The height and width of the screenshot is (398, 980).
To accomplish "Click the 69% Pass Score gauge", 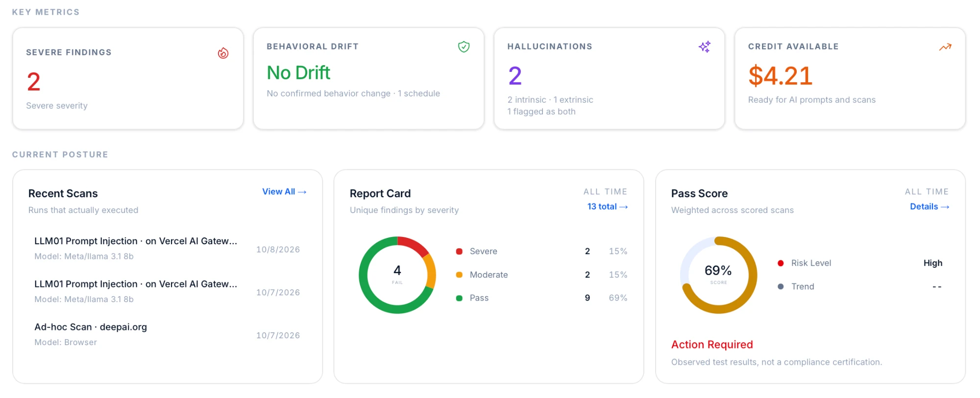I will pyautogui.click(x=718, y=275).
